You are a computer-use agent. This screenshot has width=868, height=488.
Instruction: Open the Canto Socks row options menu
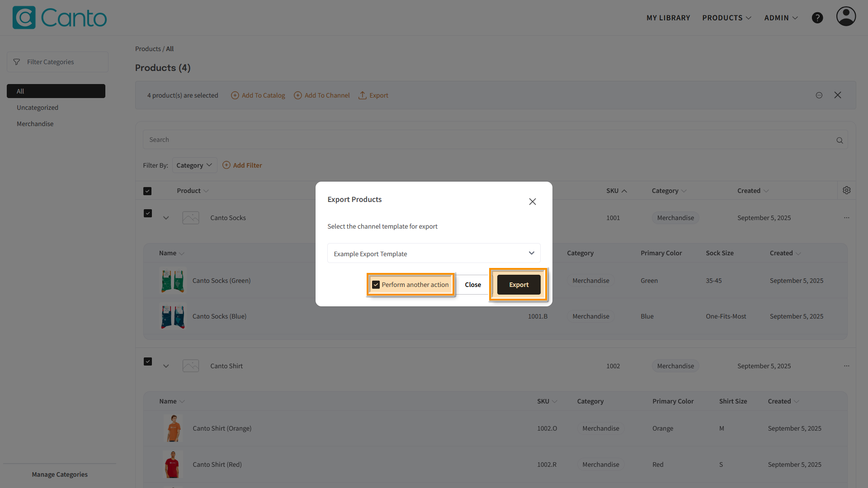coord(846,218)
